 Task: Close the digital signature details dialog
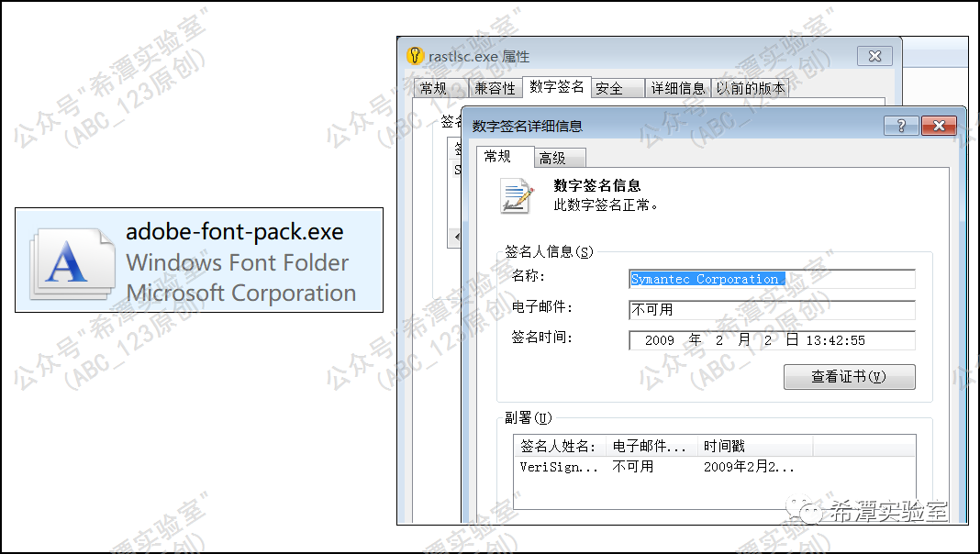939,126
